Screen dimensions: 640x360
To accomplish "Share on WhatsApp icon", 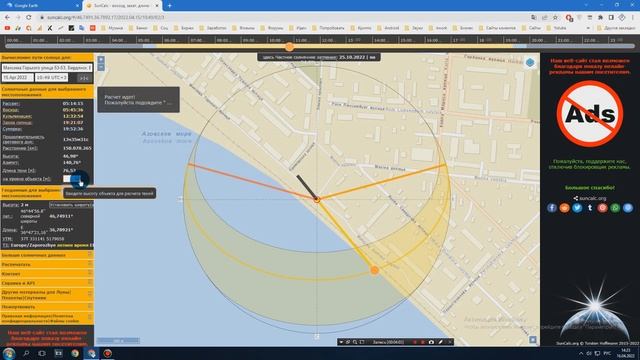I will pyautogui.click(x=615, y=208).
